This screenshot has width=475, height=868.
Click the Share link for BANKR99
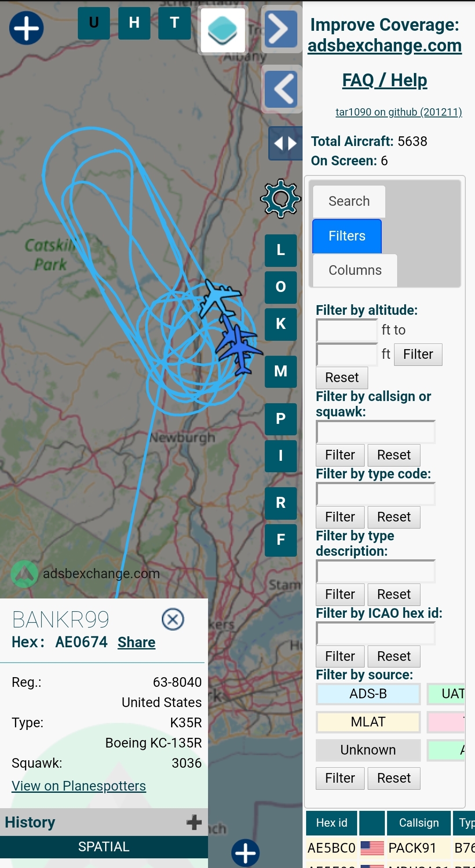pos(136,643)
